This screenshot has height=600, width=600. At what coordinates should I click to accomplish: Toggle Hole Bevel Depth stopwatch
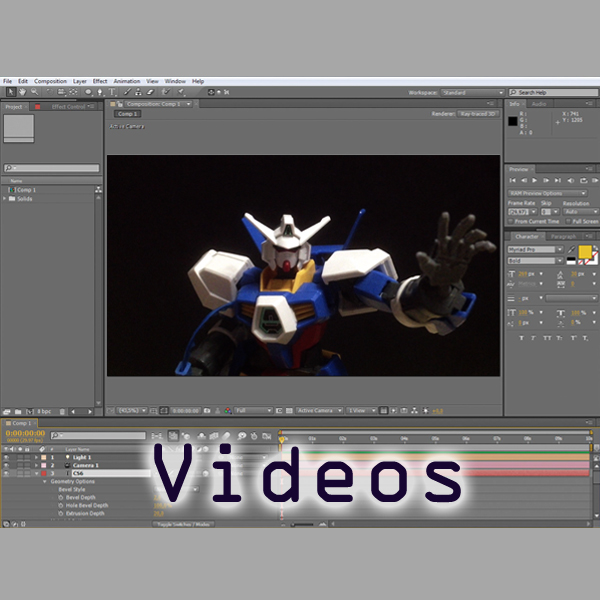pyautogui.click(x=60, y=505)
